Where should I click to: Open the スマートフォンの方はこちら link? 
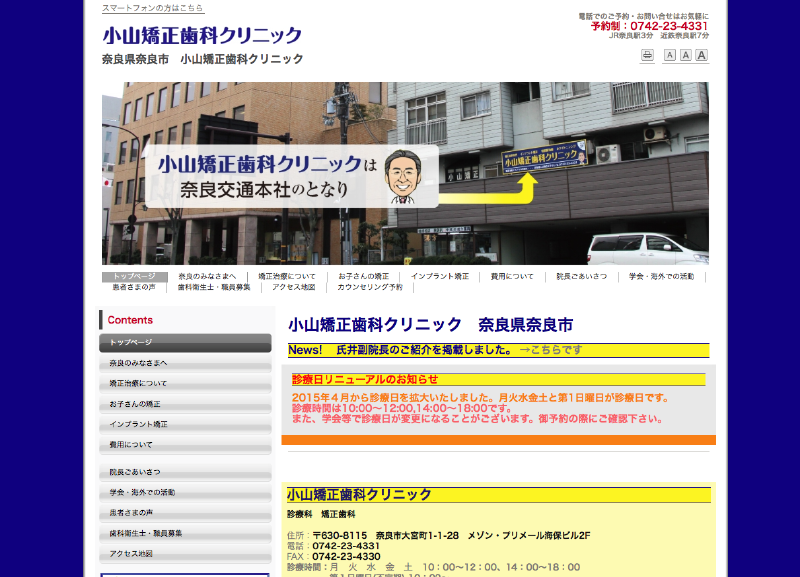(x=153, y=8)
